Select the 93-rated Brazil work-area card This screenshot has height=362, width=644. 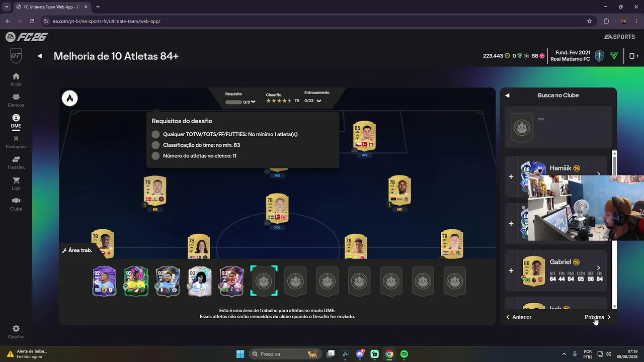pyautogui.click(x=231, y=281)
